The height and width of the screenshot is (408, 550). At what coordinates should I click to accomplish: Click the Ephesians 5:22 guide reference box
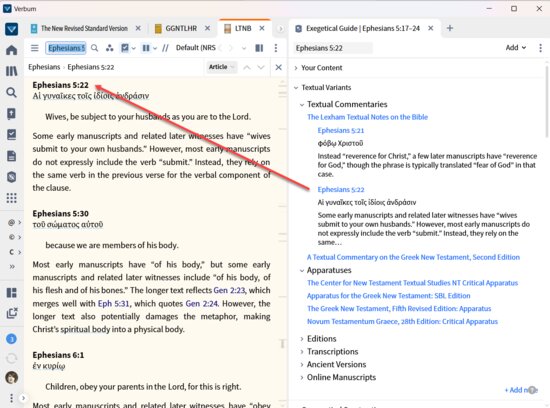coord(333,48)
